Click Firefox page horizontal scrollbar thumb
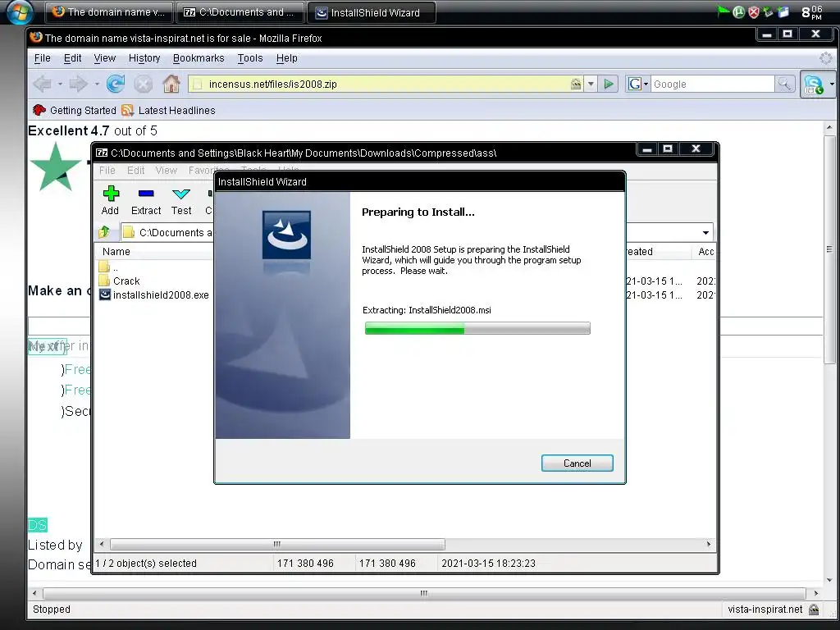840x630 pixels. tap(424, 593)
